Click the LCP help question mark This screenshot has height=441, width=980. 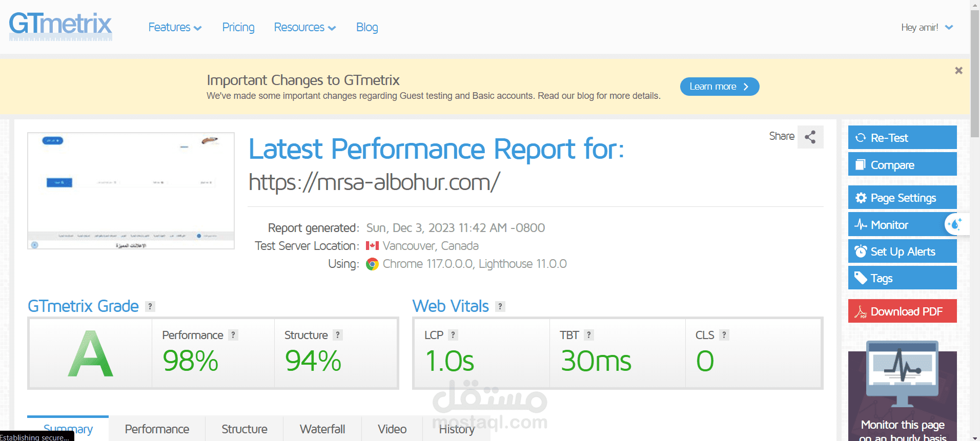453,335
